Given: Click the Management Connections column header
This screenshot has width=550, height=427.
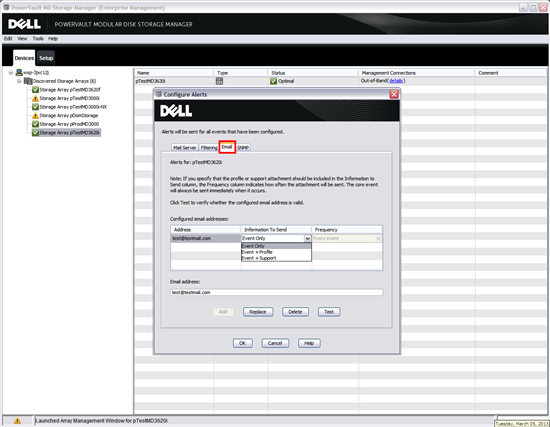Looking at the screenshot, I should tap(417, 73).
